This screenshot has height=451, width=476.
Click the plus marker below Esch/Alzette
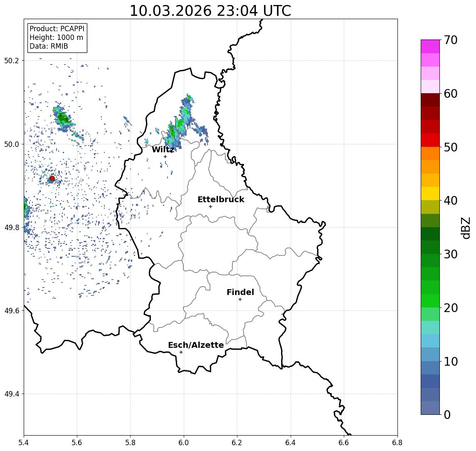[181, 352]
